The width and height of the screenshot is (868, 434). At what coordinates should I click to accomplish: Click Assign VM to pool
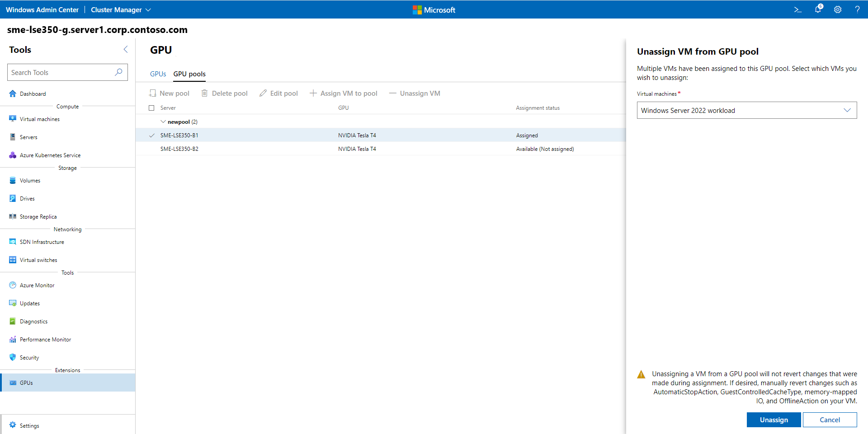coord(344,93)
